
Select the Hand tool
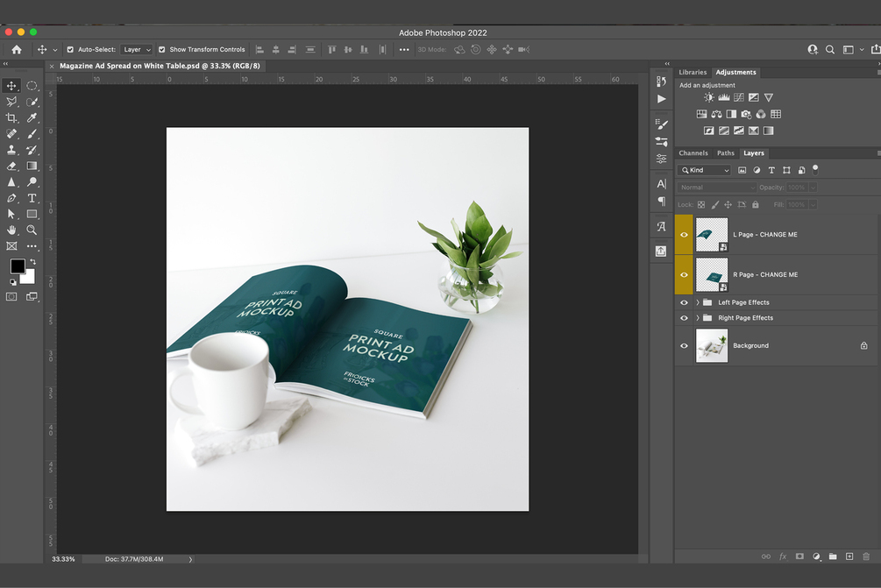click(11, 230)
